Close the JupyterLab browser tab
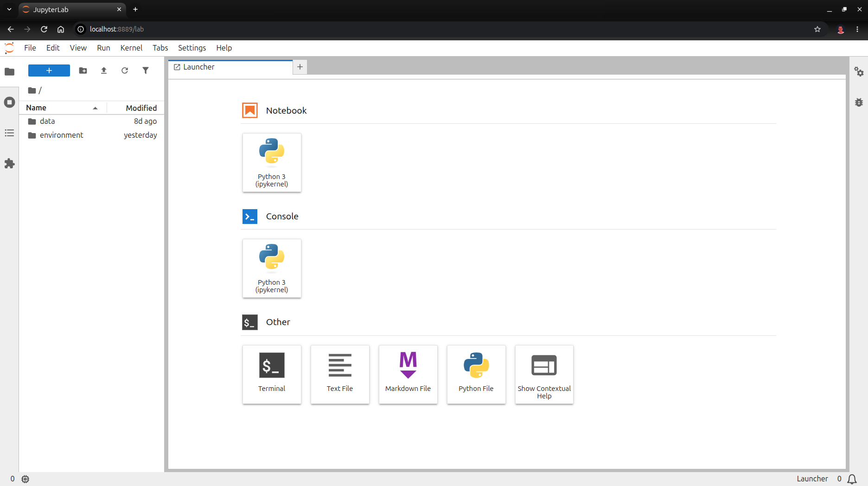The height and width of the screenshot is (486, 868). [x=119, y=9]
